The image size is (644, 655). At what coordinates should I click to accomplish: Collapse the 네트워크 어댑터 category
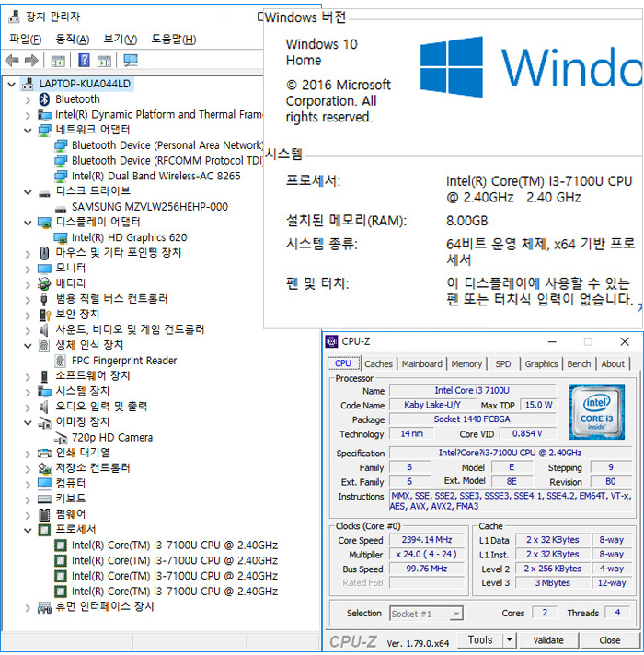click(x=27, y=130)
